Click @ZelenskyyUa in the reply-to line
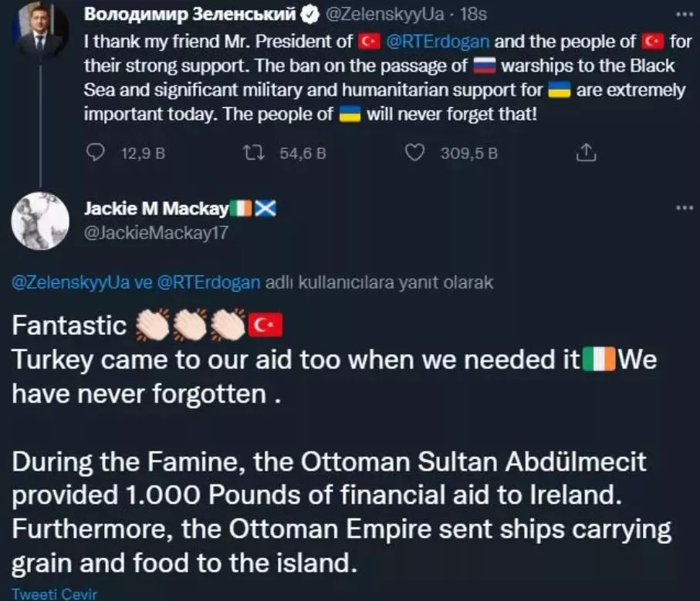This screenshot has height=601, width=700. (67, 282)
